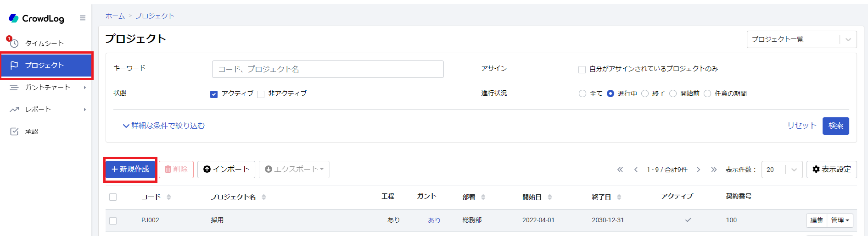
Task: Open the 表示件数 20 dropdown
Action: (x=782, y=170)
